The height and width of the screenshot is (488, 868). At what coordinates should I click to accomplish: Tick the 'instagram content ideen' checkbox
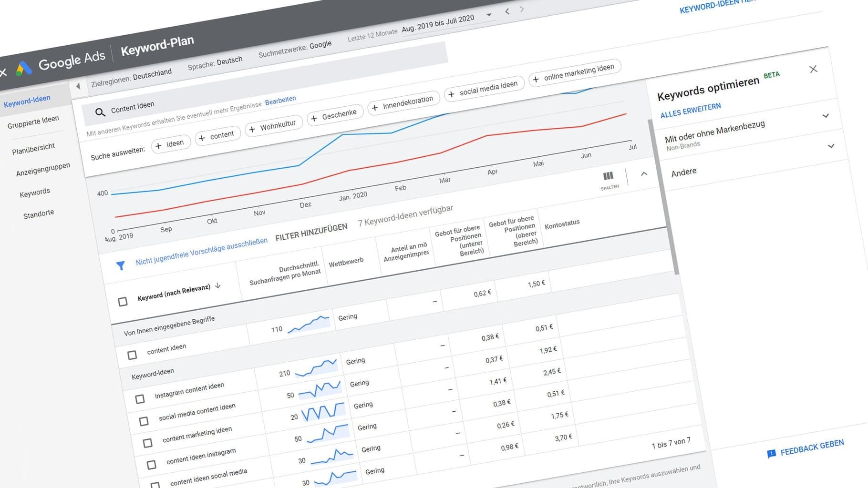(140, 399)
